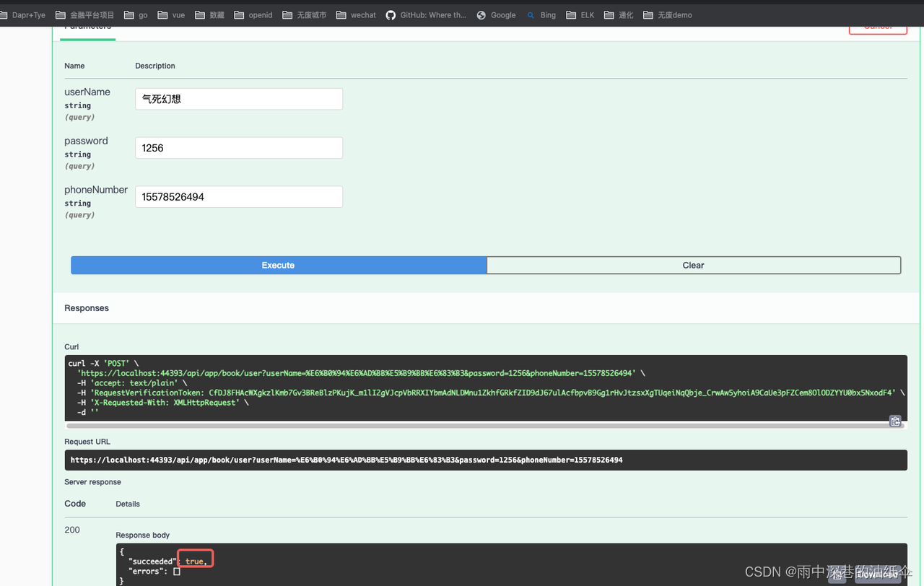Screen dimensions: 924x586
Task: Click the phoneNumber parameter label
Action: click(x=96, y=190)
